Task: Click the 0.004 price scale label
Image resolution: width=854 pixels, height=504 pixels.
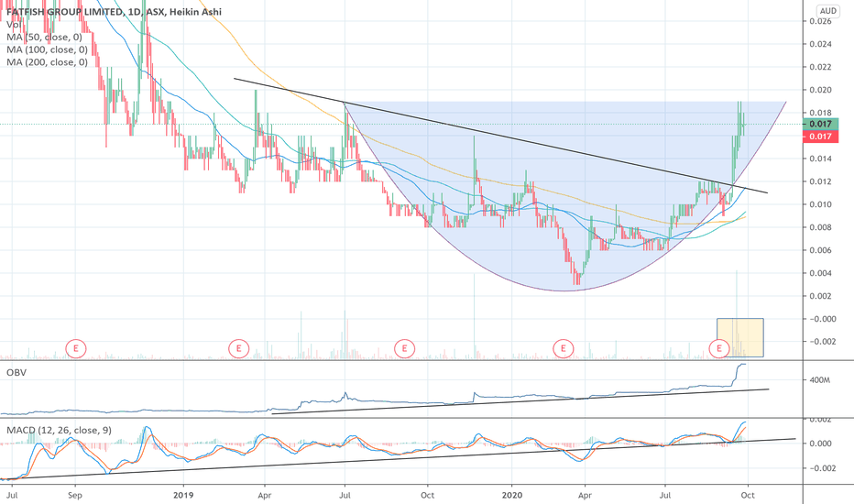Action: (x=820, y=273)
